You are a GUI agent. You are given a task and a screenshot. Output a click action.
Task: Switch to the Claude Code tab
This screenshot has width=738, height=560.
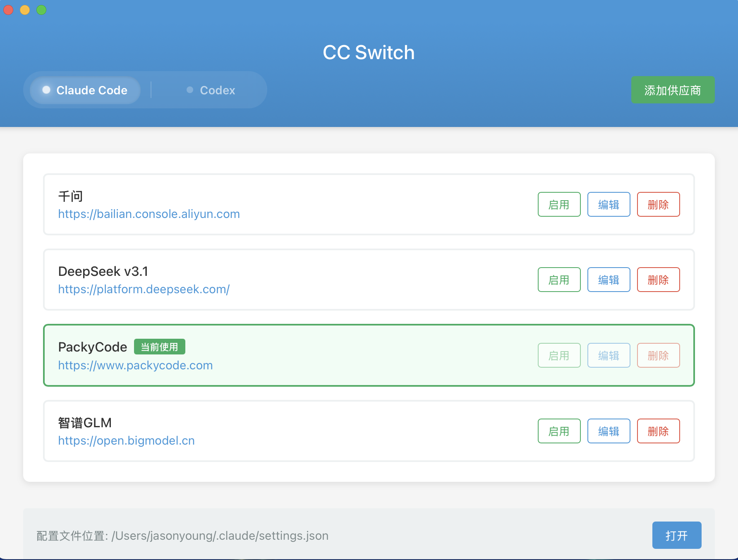click(85, 90)
